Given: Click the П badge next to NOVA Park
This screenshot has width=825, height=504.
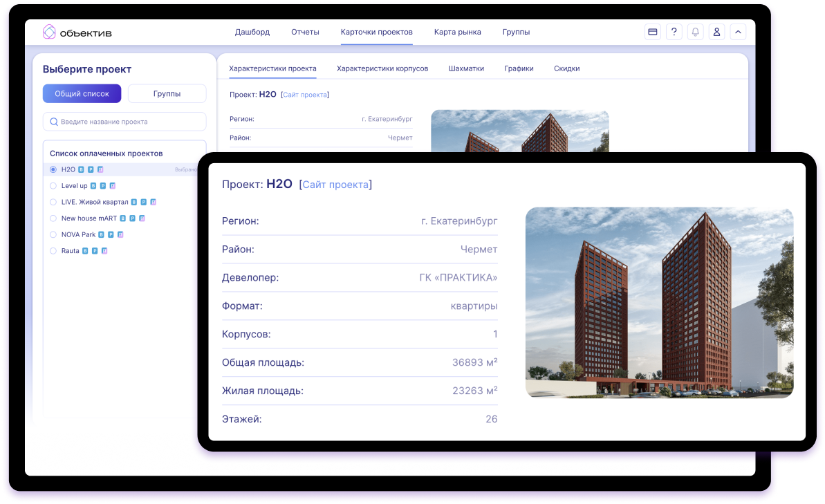Looking at the screenshot, I should pyautogui.click(x=120, y=235).
